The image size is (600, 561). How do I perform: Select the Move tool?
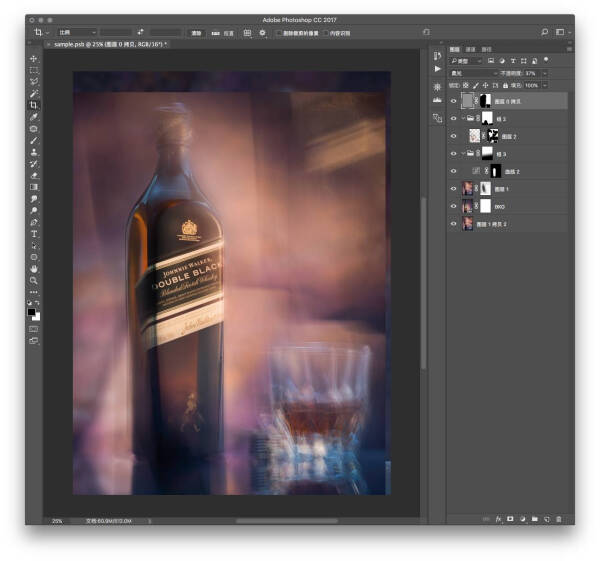coord(34,59)
